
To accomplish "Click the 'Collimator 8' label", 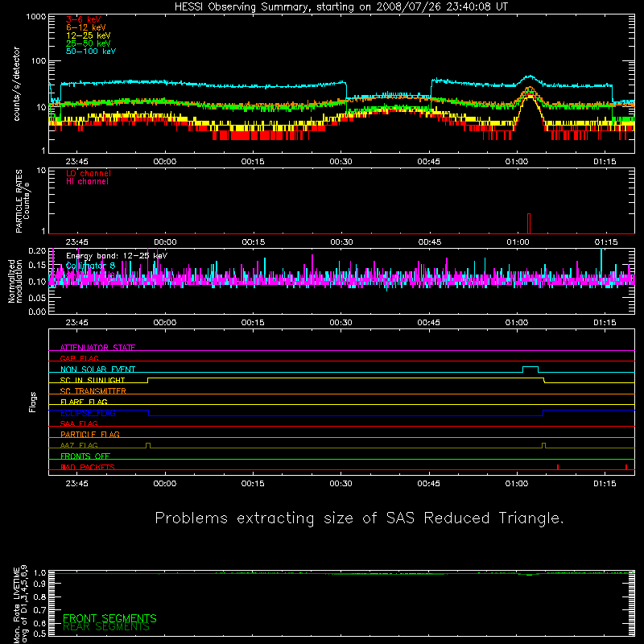I will [90, 266].
